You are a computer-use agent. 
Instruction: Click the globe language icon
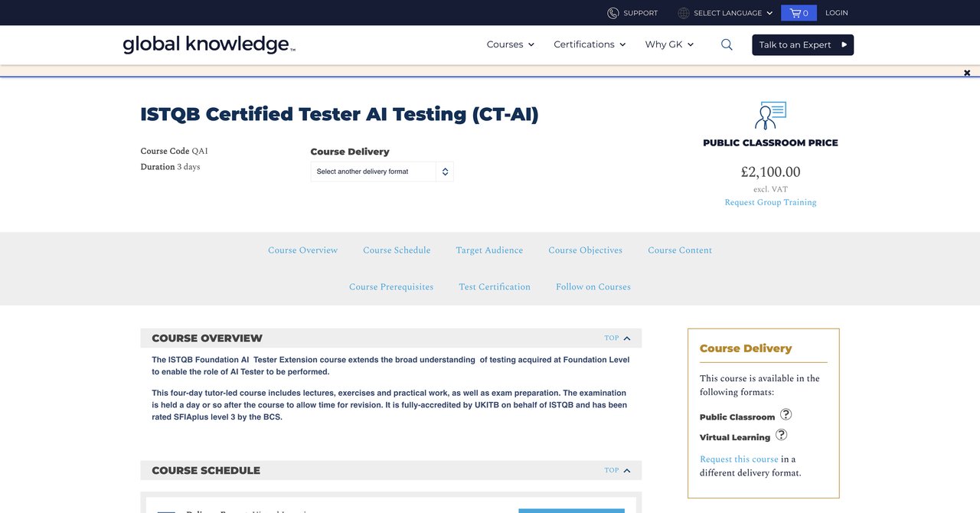click(684, 13)
